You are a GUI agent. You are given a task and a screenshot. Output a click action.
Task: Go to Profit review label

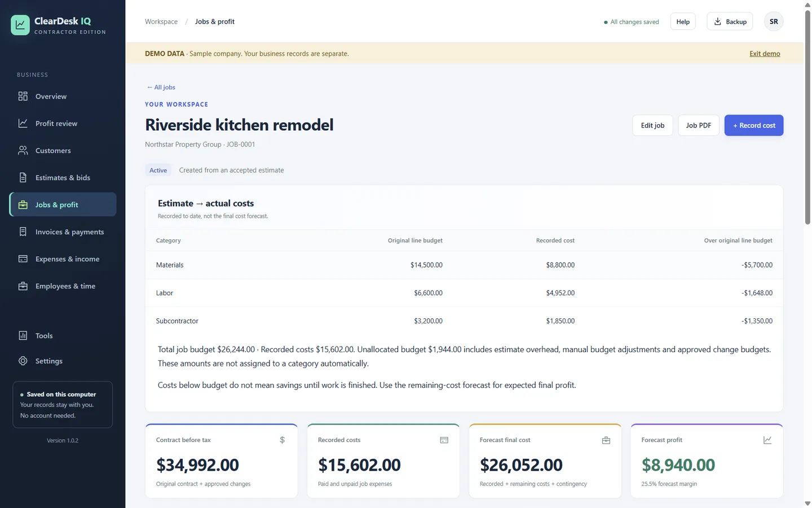(56, 124)
